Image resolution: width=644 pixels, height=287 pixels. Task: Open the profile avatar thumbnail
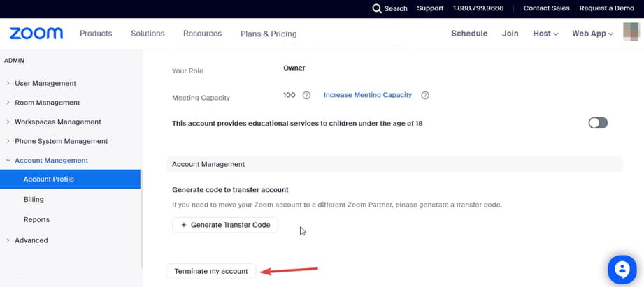click(x=631, y=33)
